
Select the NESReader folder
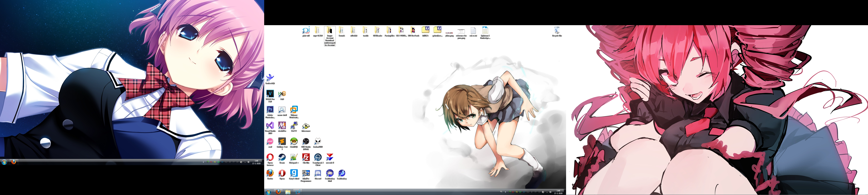(x=377, y=31)
